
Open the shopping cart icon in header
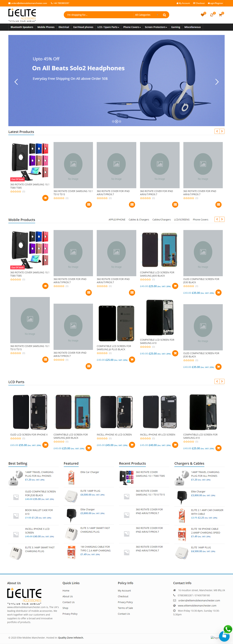(220, 15)
